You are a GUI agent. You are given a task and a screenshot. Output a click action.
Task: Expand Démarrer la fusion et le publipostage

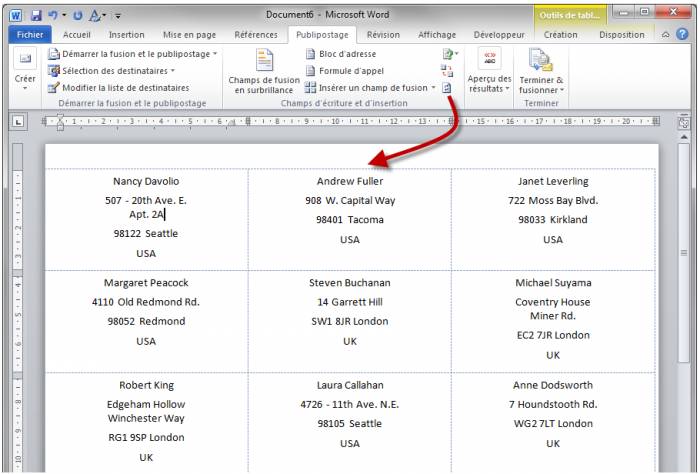click(x=133, y=54)
